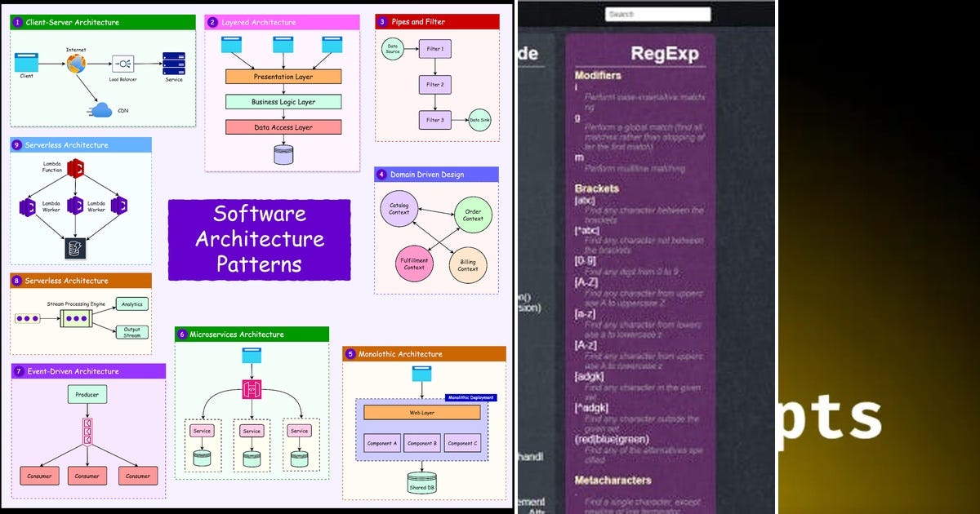Viewport: 980px width, 514px height.
Task: Select the Filter 2 node
Action: 435,84
